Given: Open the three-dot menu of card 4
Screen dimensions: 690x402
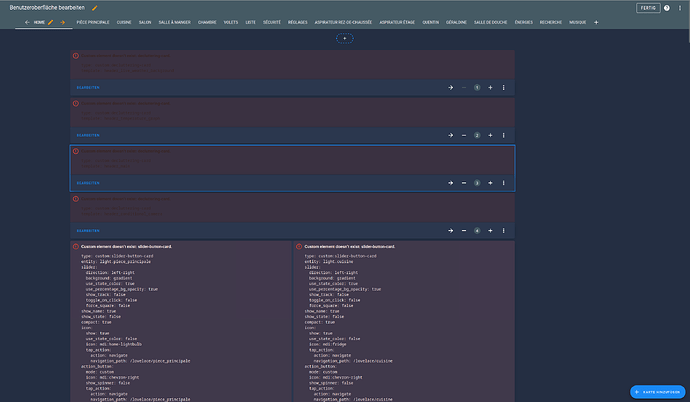Looking at the screenshot, I should [x=503, y=230].
